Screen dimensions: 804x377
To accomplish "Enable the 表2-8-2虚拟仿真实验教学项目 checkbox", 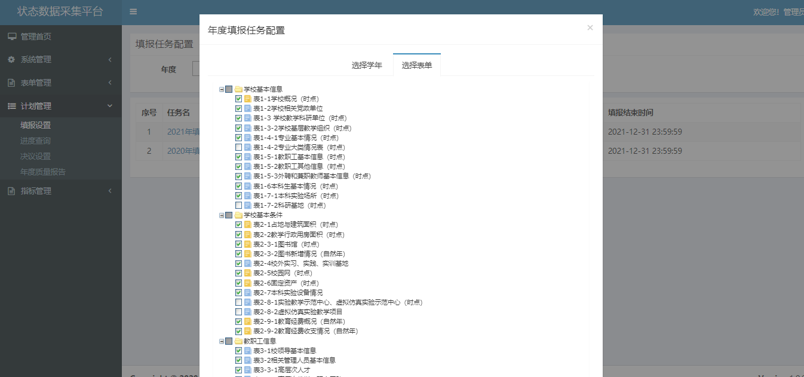I will click(238, 312).
